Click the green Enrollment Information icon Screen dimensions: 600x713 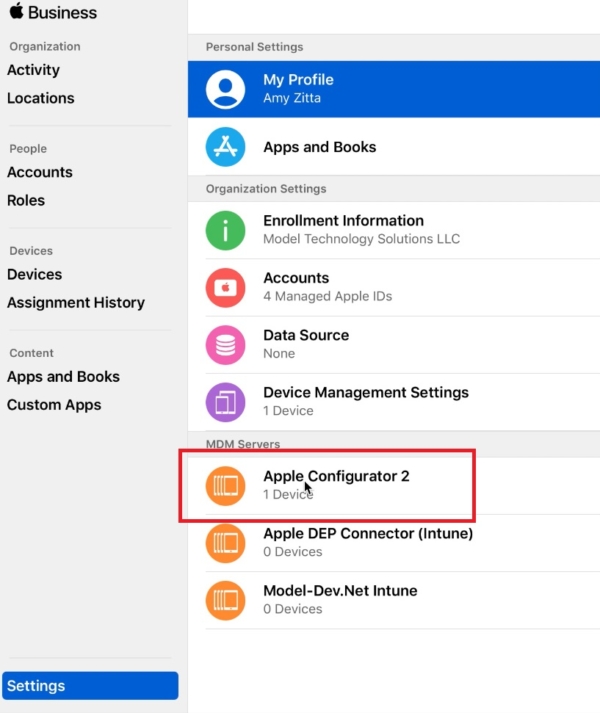pyautogui.click(x=225, y=230)
